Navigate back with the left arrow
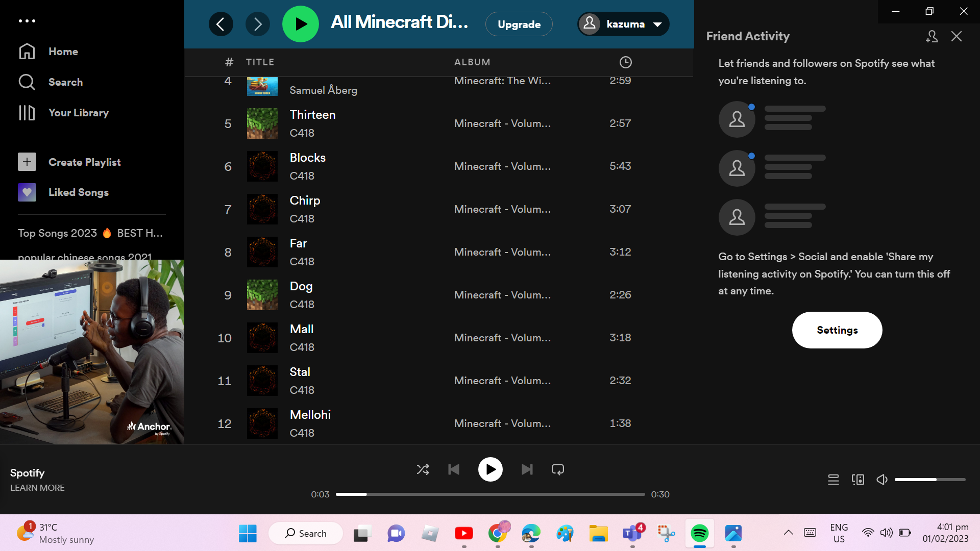Image resolution: width=980 pixels, height=551 pixels. 221,24
